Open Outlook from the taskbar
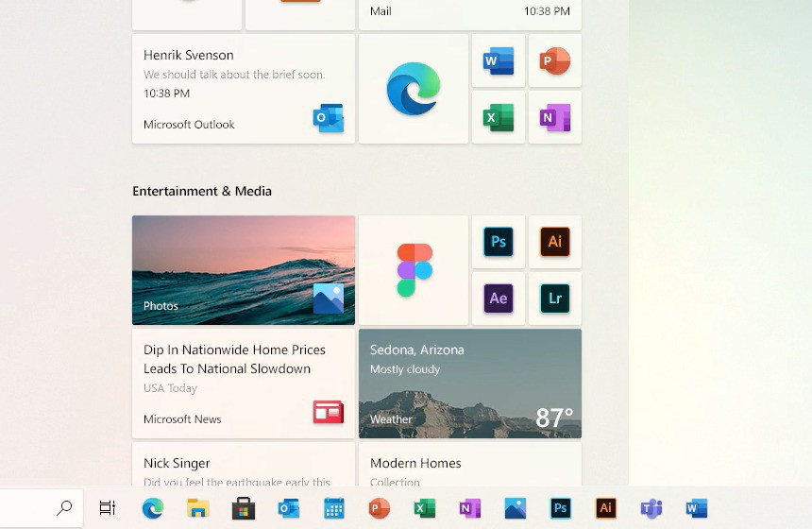This screenshot has height=529, width=812. click(288, 508)
